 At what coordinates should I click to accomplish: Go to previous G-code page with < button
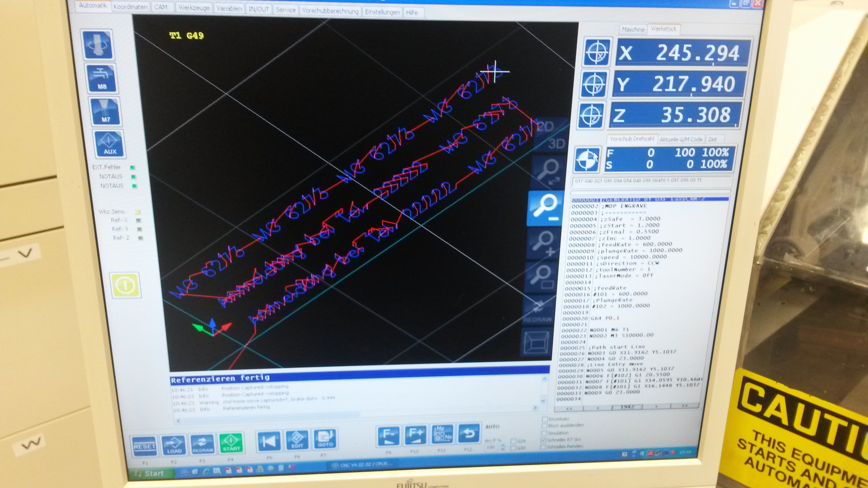tap(598, 408)
